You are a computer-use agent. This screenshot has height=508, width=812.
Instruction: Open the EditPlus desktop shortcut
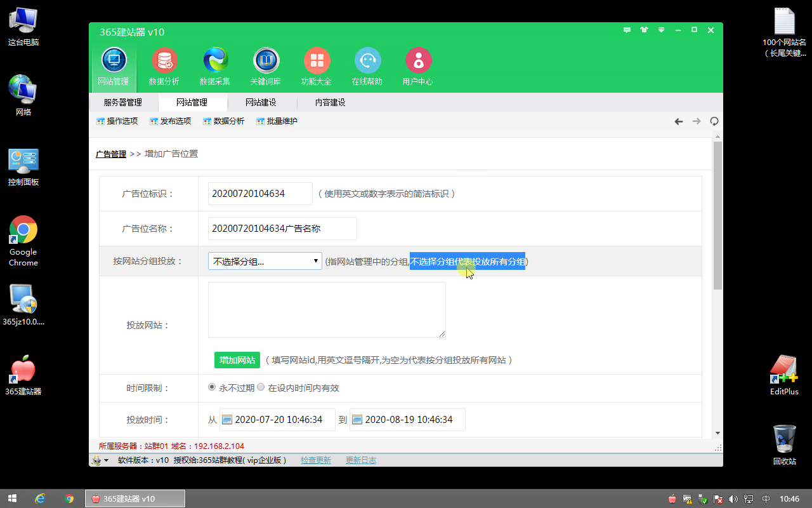784,375
